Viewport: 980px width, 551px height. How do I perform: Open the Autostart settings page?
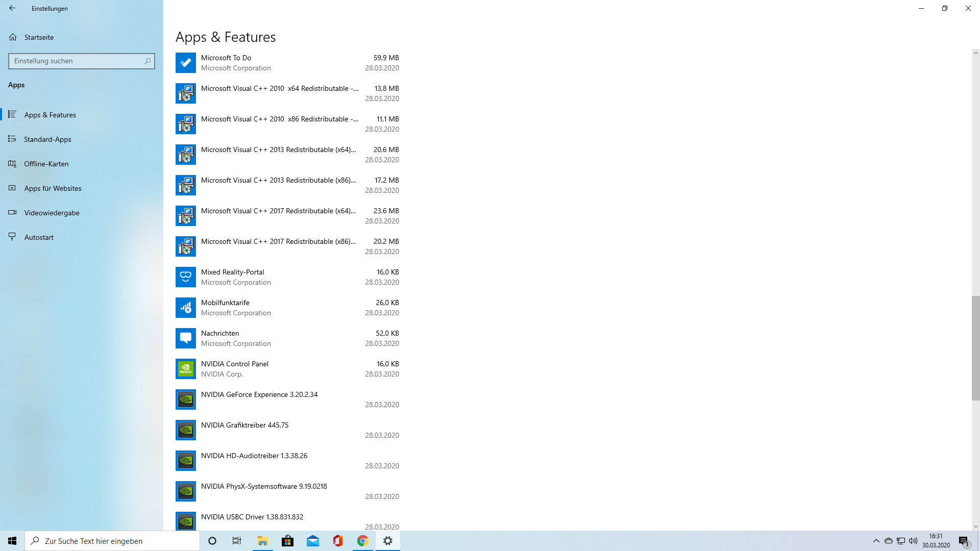pyautogui.click(x=39, y=237)
